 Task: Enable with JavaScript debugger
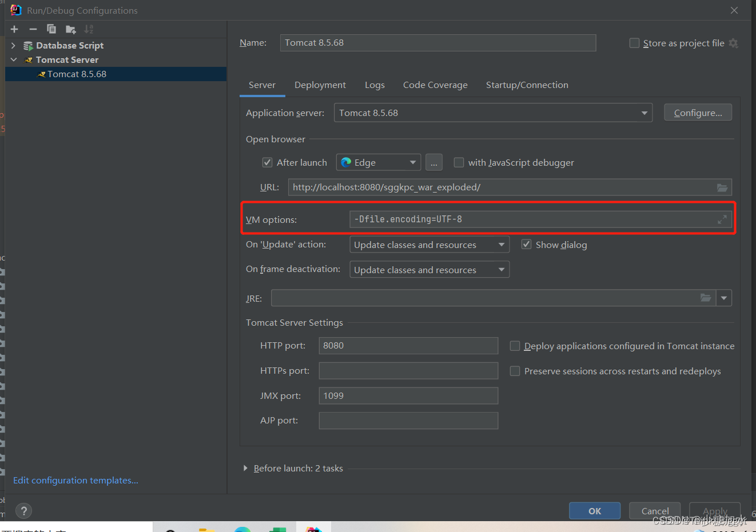point(459,162)
